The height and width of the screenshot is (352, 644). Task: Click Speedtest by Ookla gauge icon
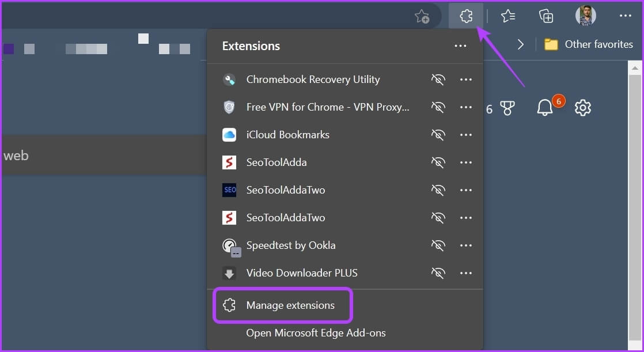pyautogui.click(x=231, y=247)
